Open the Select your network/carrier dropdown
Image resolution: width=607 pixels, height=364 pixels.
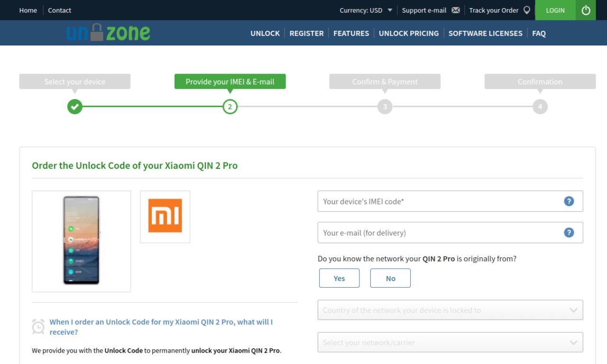[x=450, y=342]
